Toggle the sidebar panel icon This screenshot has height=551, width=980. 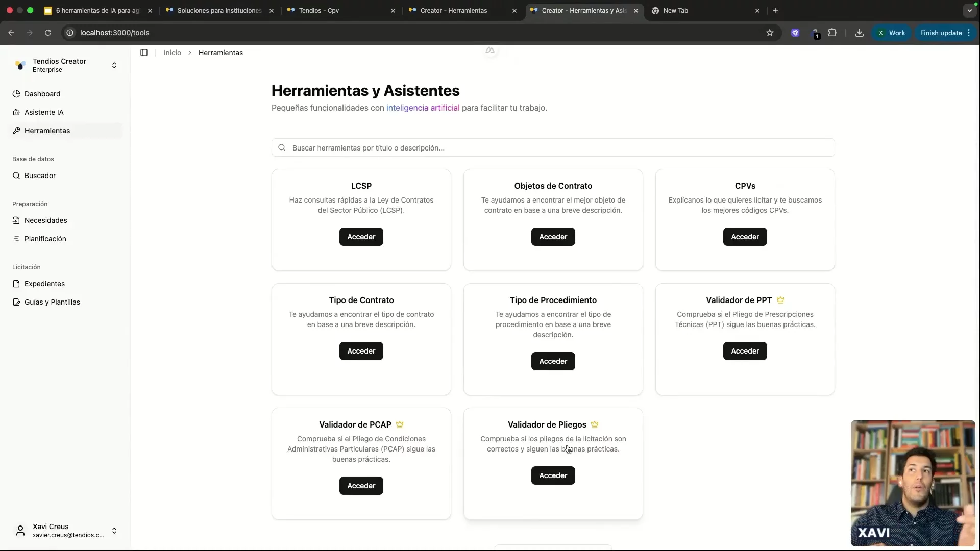[144, 53]
